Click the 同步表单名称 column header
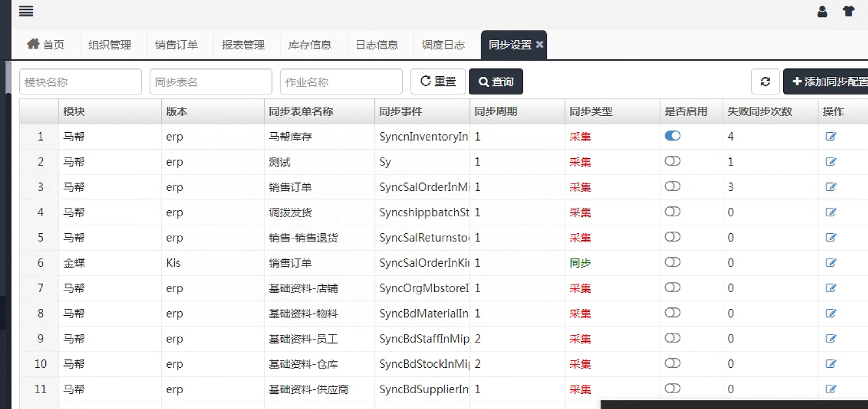The image size is (868, 409). click(x=319, y=111)
